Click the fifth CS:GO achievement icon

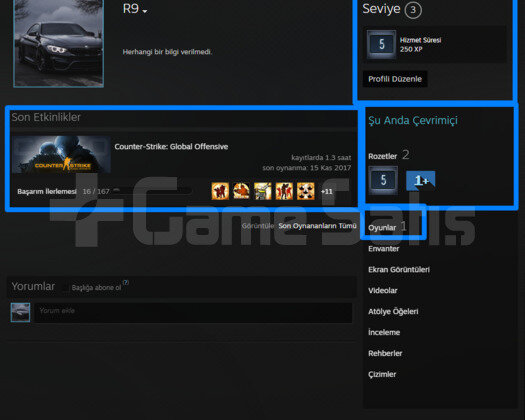point(306,191)
